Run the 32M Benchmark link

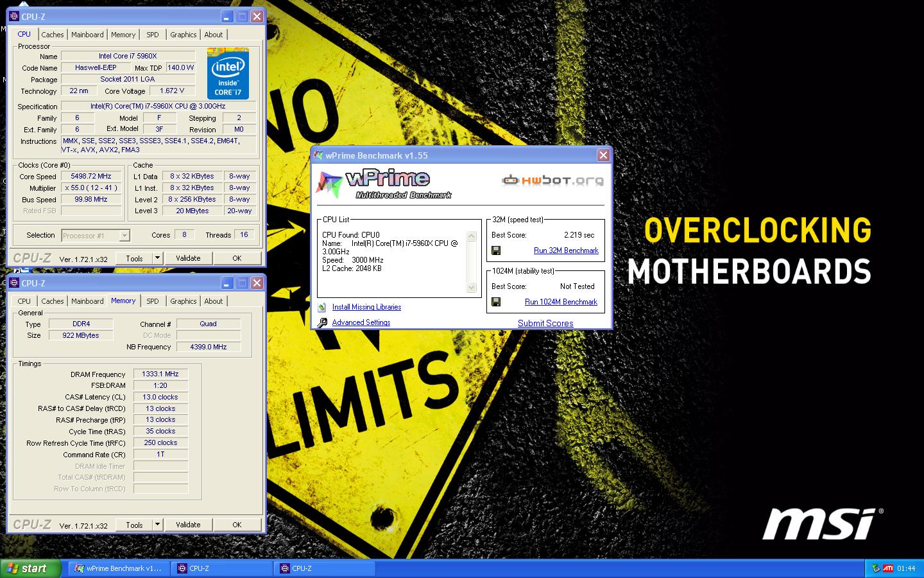pyautogui.click(x=566, y=250)
